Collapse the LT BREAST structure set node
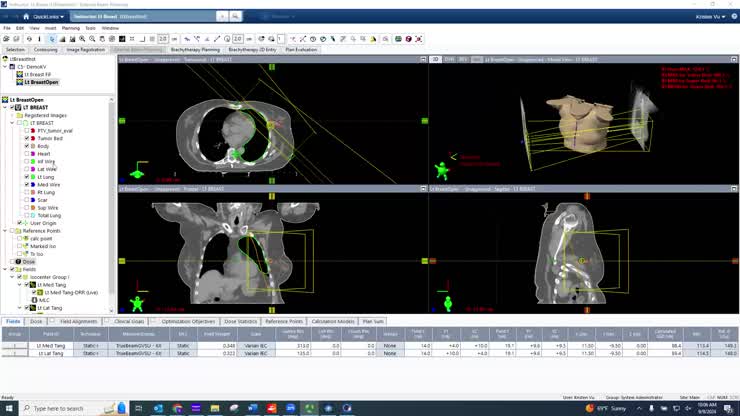740x416 pixels. tap(12, 123)
